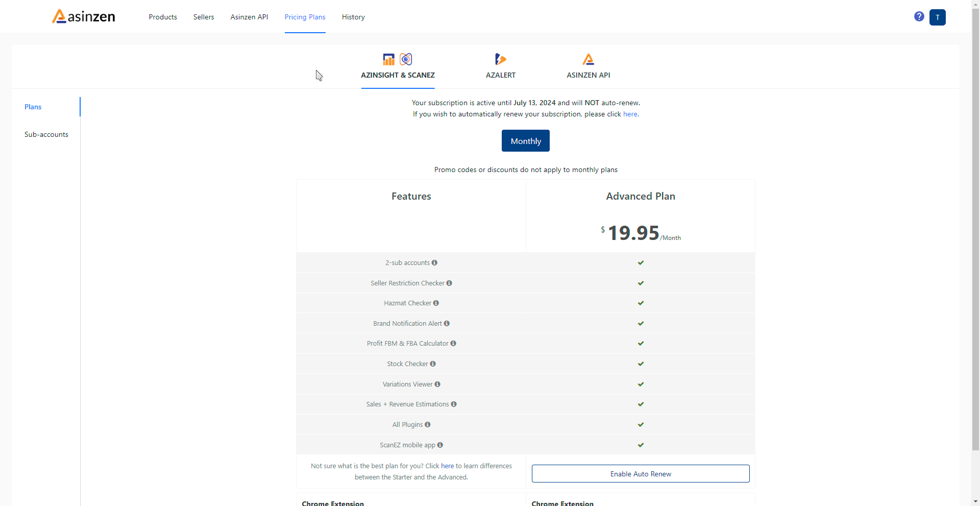Click the Asinzen API product icon
This screenshot has height=506, width=980.
click(x=588, y=59)
